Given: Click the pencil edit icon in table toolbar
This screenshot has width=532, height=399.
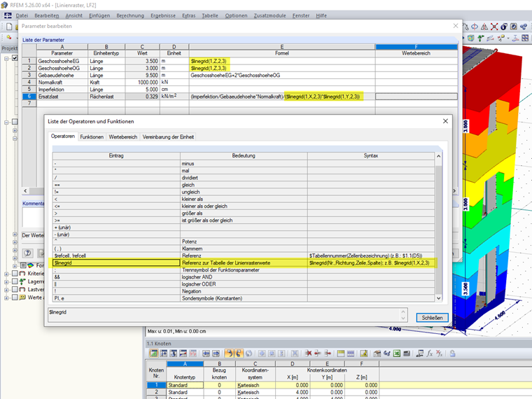Looking at the screenshot, I should (x=364, y=353).
